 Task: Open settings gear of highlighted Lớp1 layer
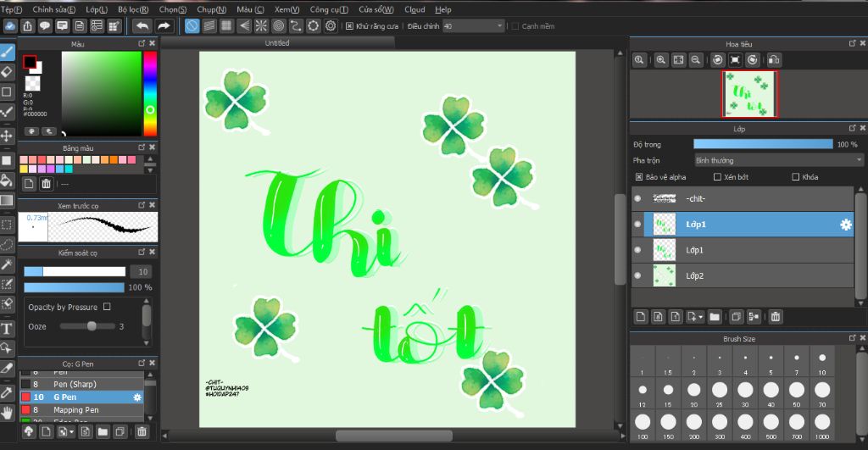(846, 225)
